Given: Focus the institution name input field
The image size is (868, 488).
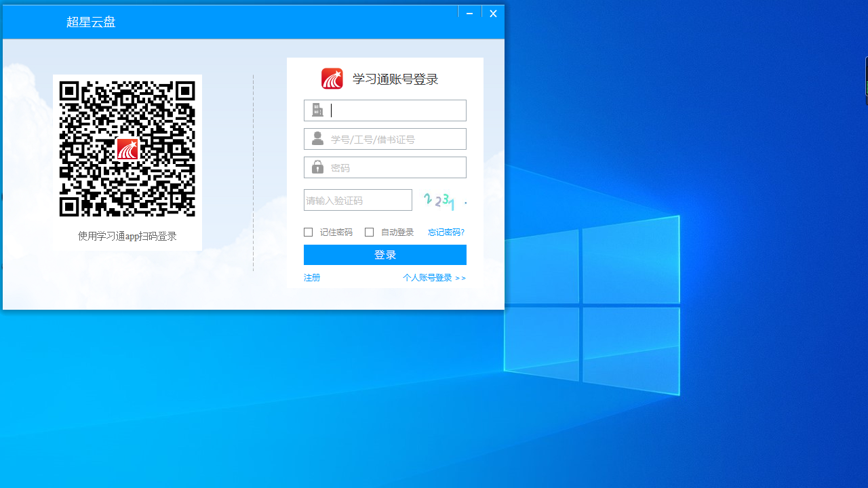Looking at the screenshot, I should tap(385, 110).
